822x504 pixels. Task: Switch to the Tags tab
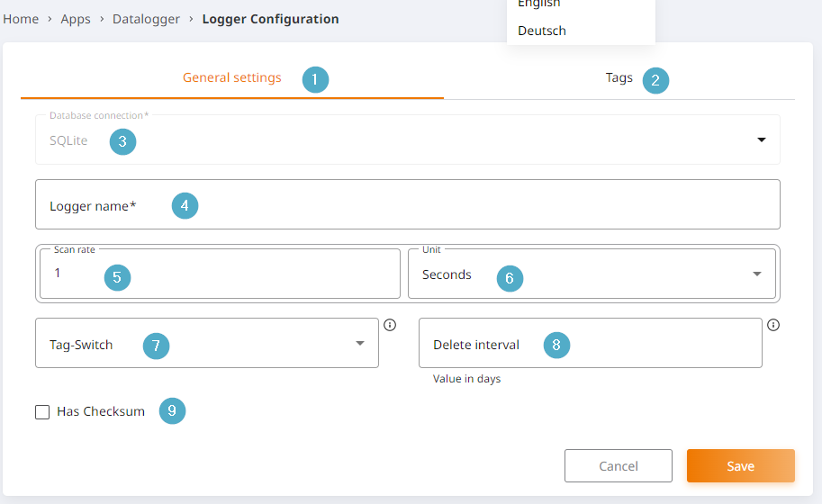[x=619, y=77]
